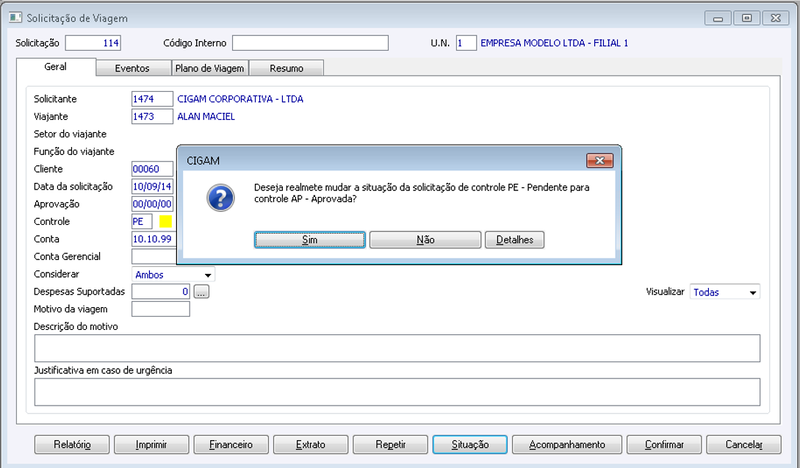
Task: Click the Conta Gerencial field
Action: (153, 256)
